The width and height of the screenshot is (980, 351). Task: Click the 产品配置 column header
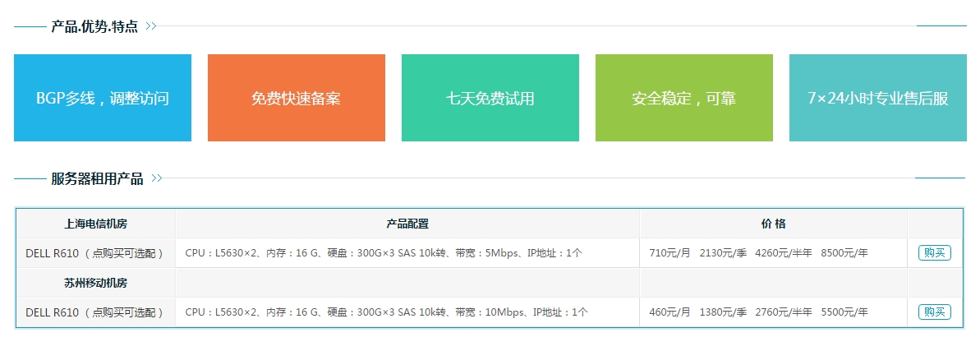pos(407,224)
